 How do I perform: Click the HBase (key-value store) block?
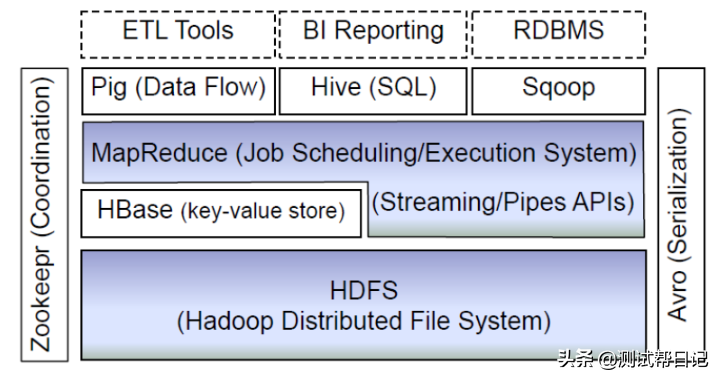(221, 213)
